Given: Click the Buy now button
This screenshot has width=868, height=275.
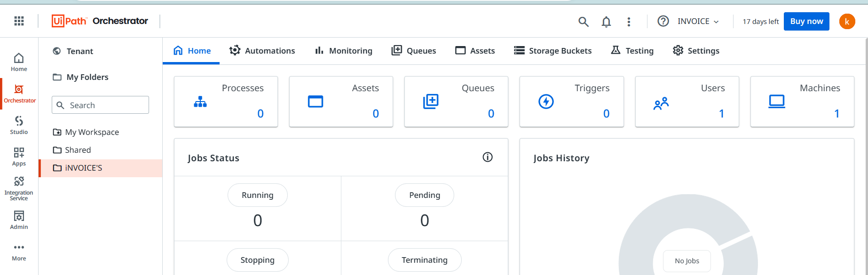Looking at the screenshot, I should coord(806,21).
